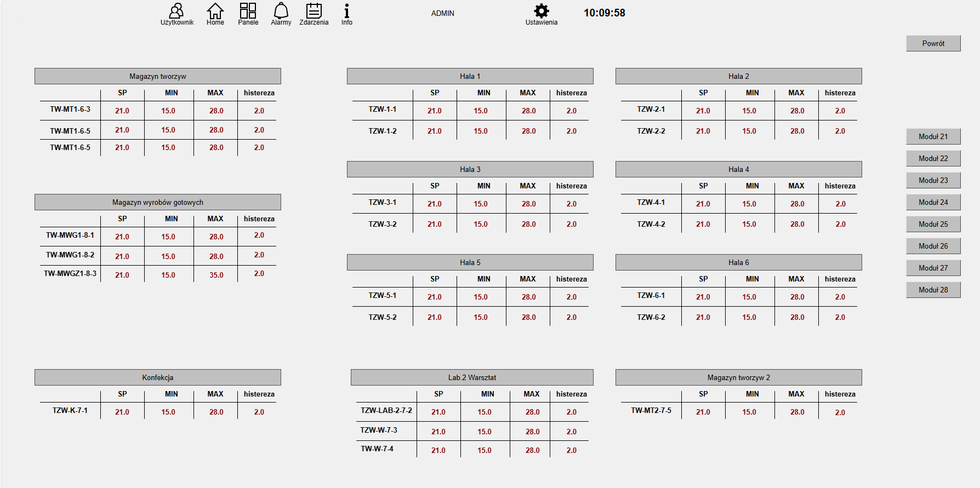Open the Alarmy bell icon
980x488 pixels.
tap(281, 12)
